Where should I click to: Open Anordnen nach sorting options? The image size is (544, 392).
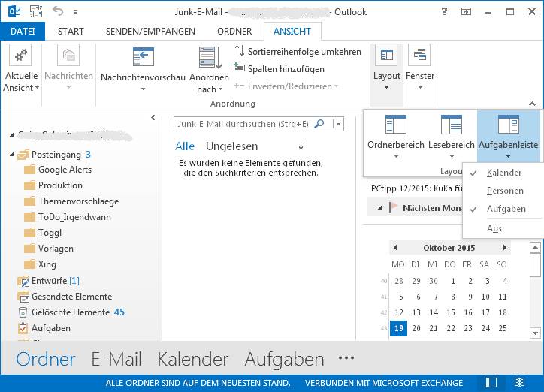coord(209,69)
